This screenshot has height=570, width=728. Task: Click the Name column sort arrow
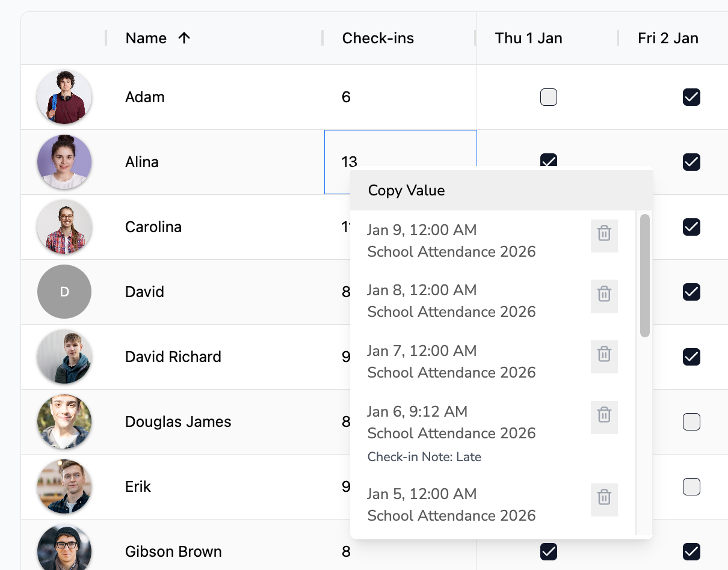point(184,38)
